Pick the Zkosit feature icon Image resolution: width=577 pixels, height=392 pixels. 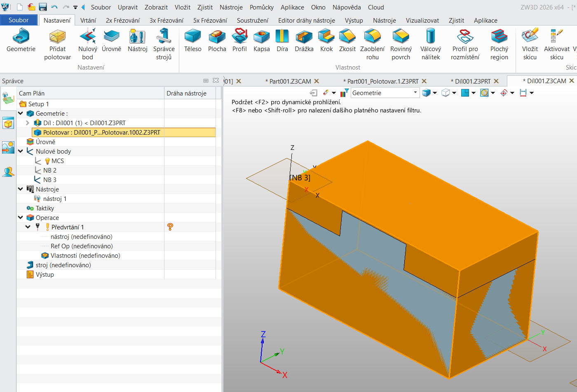(x=347, y=37)
